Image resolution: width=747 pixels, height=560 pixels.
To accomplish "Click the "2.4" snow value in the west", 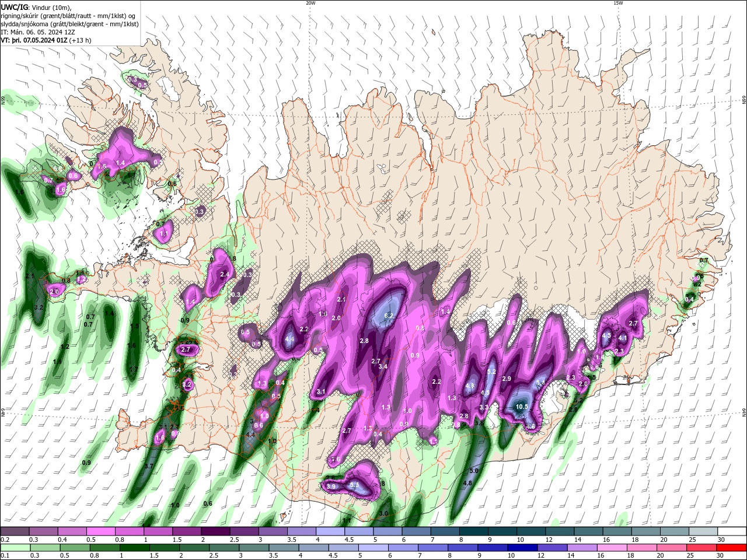I will coord(224,274).
